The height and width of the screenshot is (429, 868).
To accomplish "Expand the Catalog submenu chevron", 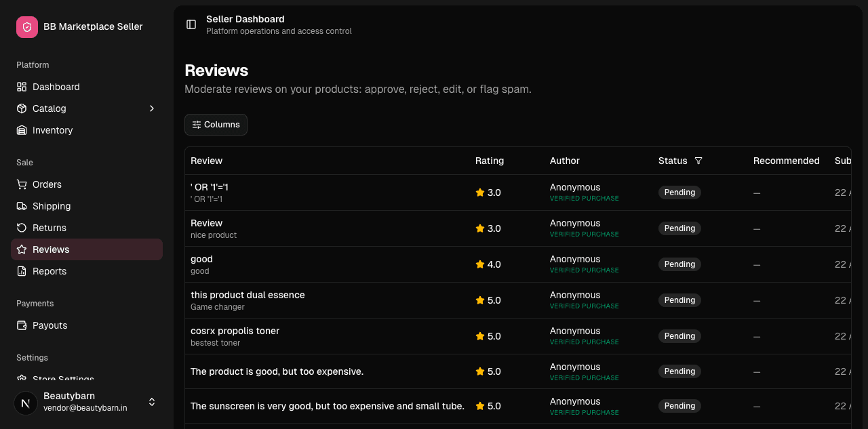I will [152, 108].
